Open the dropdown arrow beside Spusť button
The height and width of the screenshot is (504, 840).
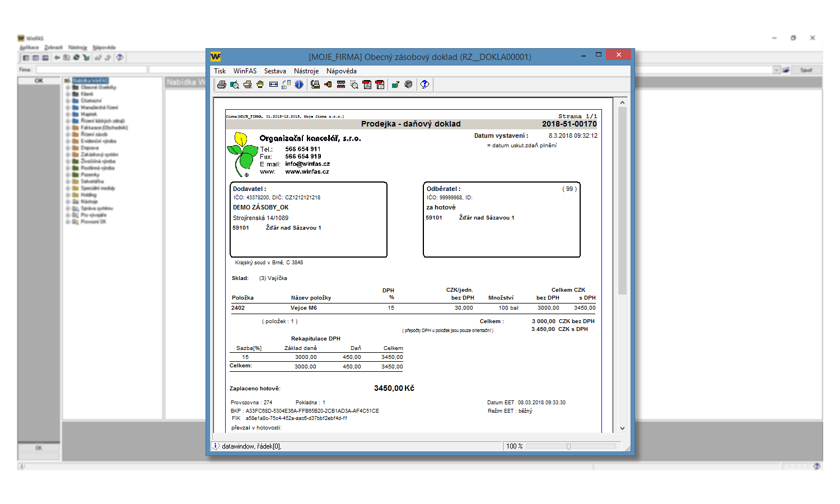click(777, 70)
